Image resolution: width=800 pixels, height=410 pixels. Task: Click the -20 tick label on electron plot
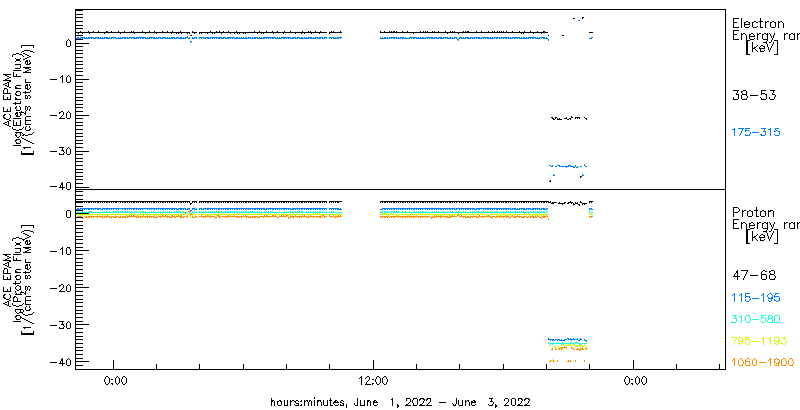(x=59, y=116)
